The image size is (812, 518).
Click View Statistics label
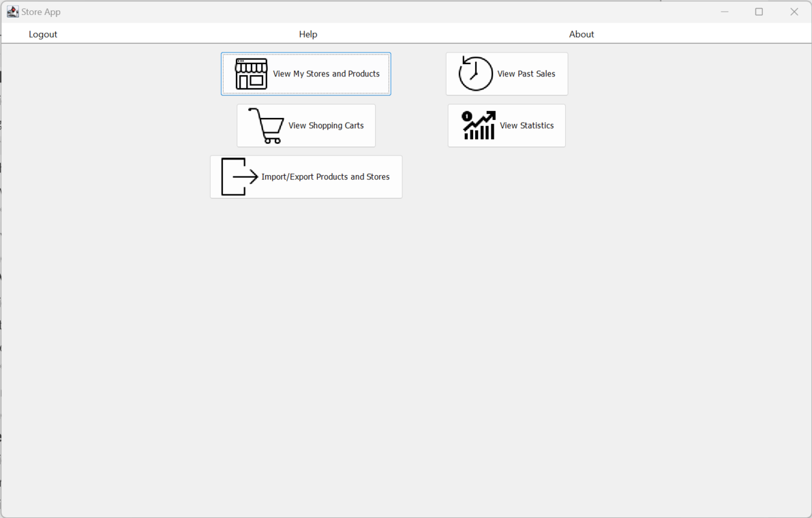tap(526, 125)
